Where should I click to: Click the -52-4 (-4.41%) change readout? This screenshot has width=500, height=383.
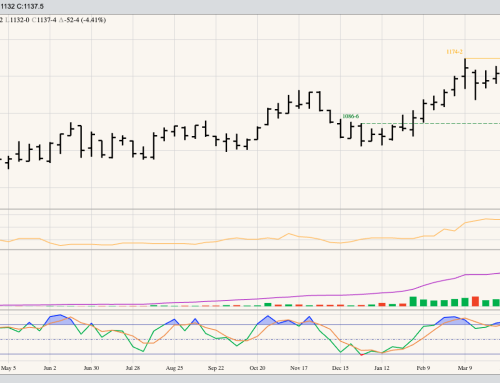(82, 20)
